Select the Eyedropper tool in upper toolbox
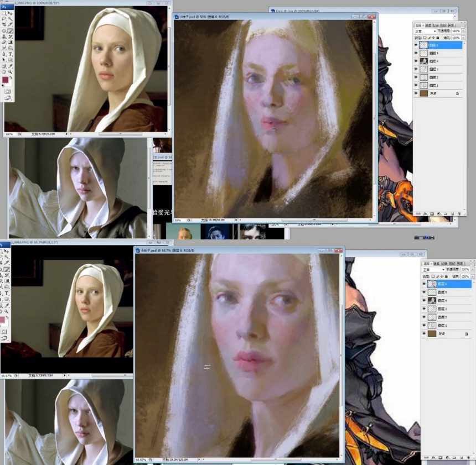476x465 pixels. tap(11, 66)
